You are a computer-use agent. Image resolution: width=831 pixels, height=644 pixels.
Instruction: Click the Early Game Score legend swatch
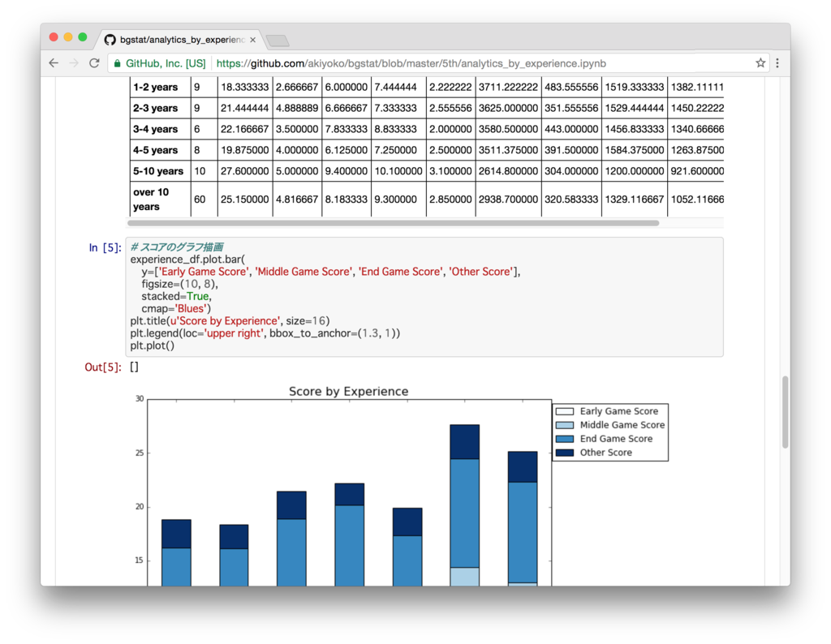565,411
